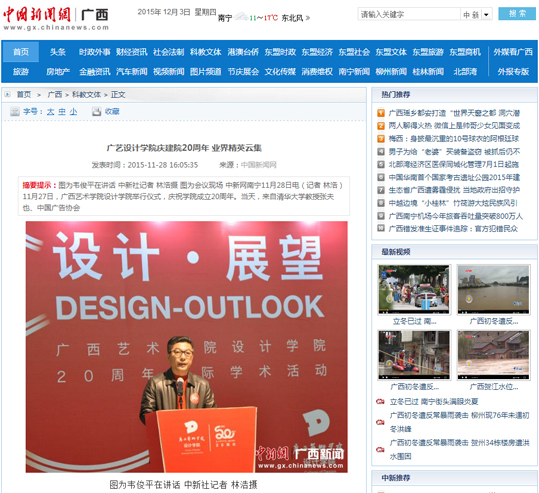This screenshot has height=493, width=539.
Task: Open the search scope dropdown arrow
Action: tap(486, 14)
